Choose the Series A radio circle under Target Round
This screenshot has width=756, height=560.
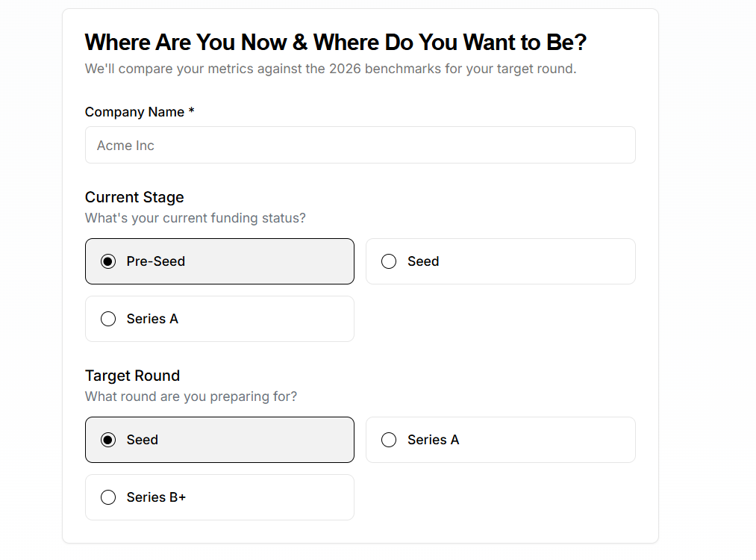(x=389, y=440)
